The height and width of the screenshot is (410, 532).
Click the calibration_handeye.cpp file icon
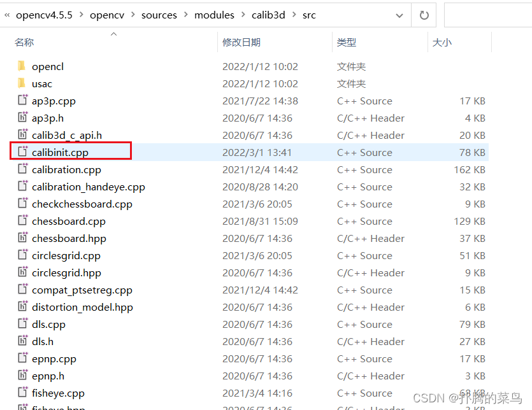23,186
